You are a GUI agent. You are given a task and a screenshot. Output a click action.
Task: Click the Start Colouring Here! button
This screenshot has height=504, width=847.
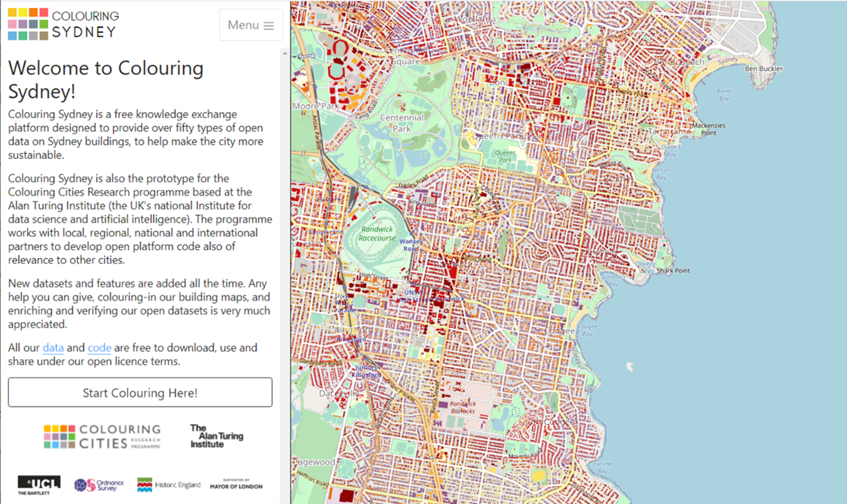tap(140, 393)
